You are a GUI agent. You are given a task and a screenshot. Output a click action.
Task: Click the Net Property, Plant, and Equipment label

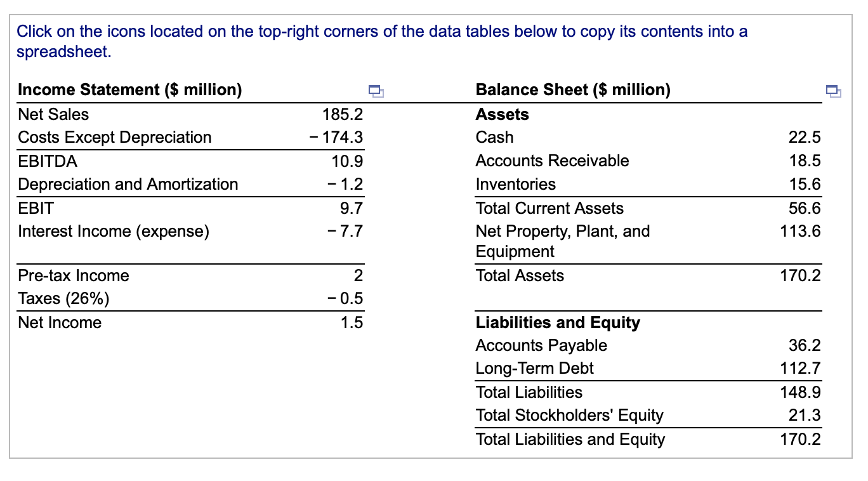pos(563,241)
